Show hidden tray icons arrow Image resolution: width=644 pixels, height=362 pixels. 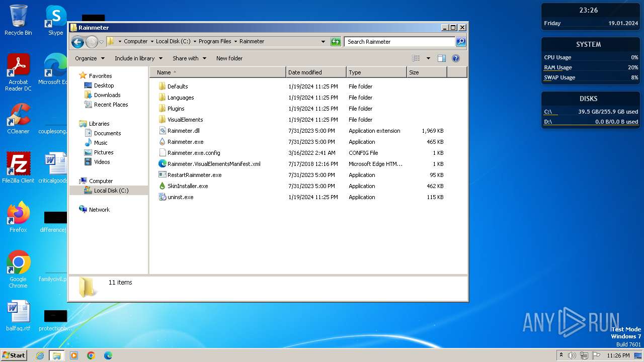click(x=561, y=355)
